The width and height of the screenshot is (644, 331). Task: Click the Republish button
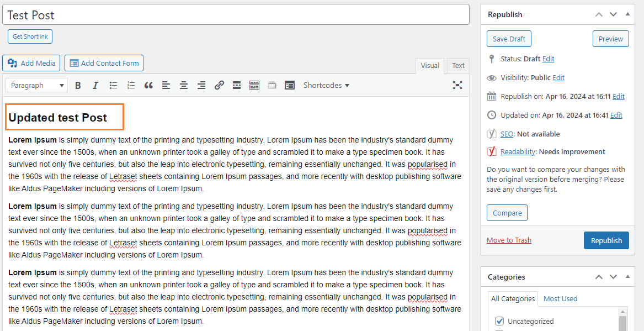tap(606, 240)
